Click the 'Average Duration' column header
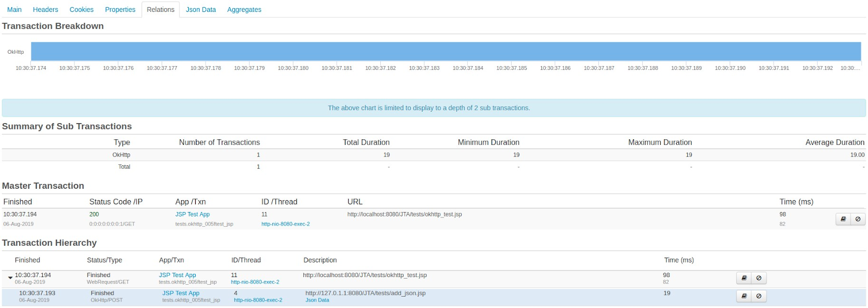 [x=835, y=142]
